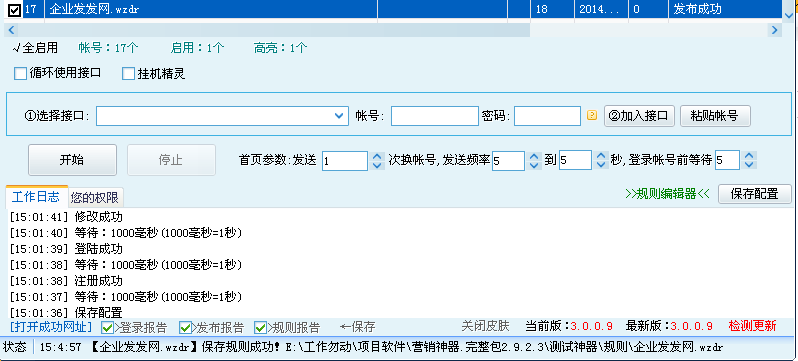The width and height of the screenshot is (798, 361).
Task: Toggle 发布报告 checkbox
Action: (x=185, y=327)
